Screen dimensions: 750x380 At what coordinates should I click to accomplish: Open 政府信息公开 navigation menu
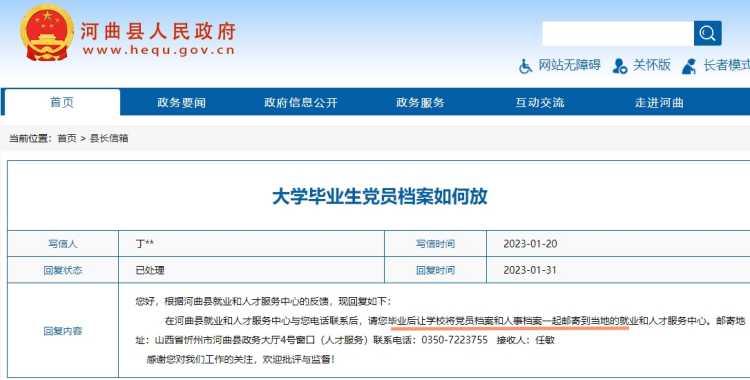301,102
